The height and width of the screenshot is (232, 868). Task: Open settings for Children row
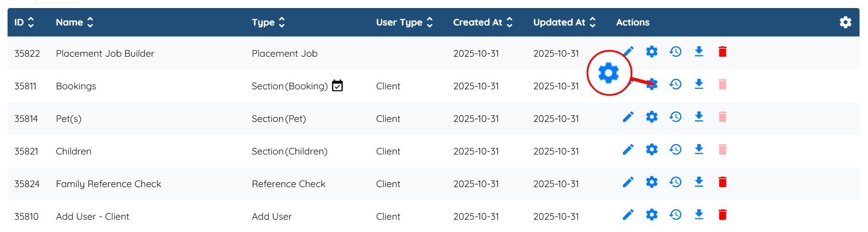point(652,150)
